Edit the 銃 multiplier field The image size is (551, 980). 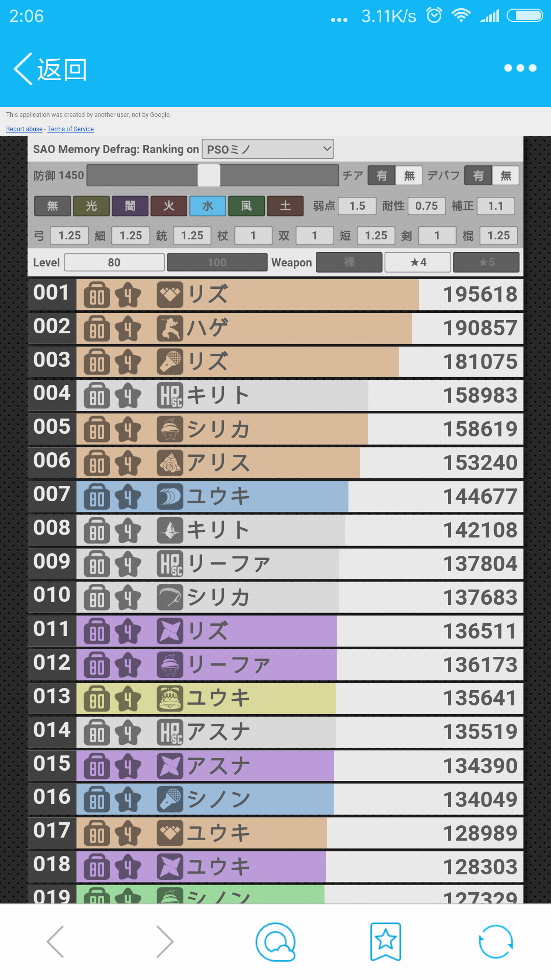tap(192, 235)
